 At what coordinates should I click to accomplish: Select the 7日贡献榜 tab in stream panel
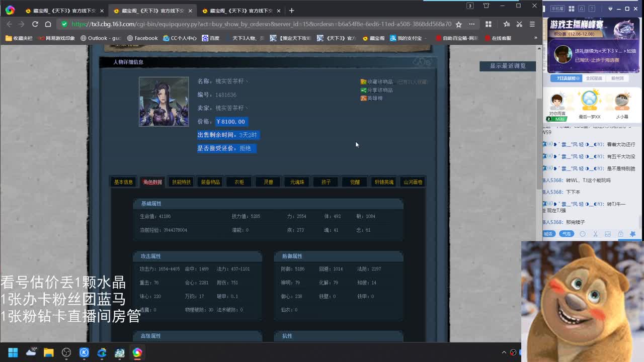(x=566, y=78)
